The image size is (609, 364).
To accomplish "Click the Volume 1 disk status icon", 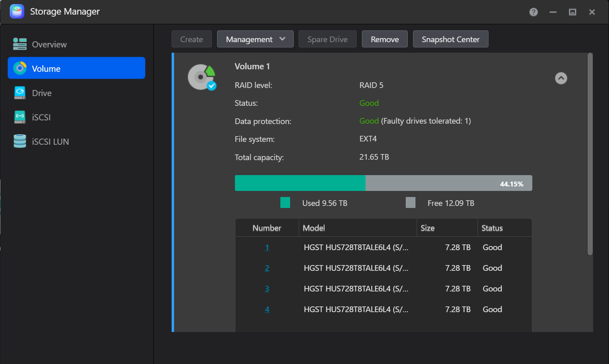I will click(202, 77).
